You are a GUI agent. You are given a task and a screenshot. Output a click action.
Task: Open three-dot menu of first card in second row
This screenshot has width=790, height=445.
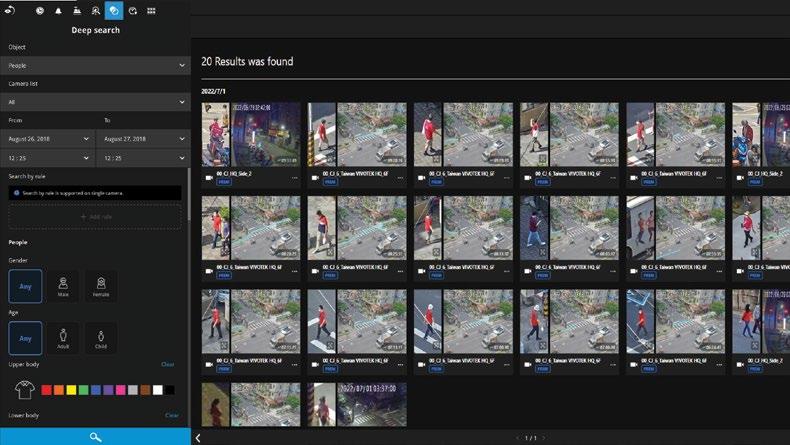tap(294, 271)
